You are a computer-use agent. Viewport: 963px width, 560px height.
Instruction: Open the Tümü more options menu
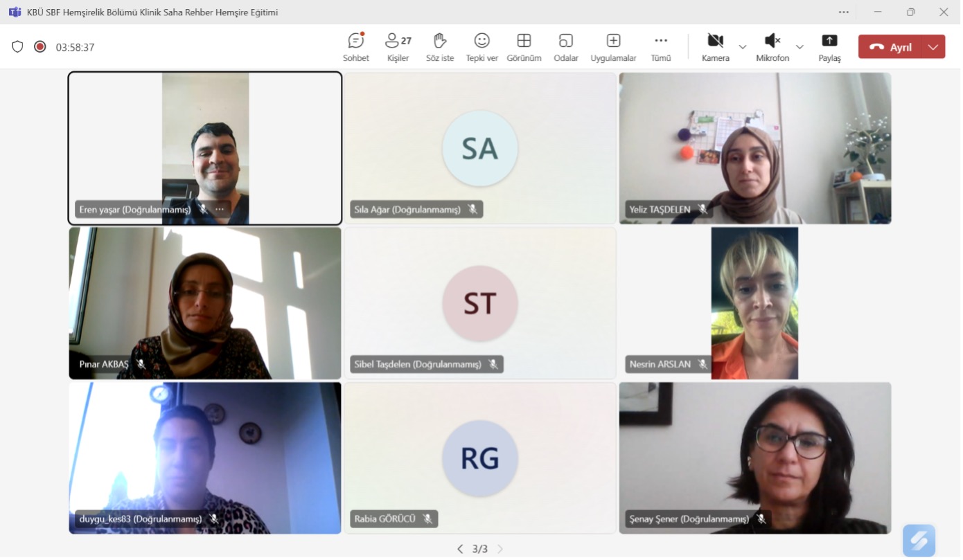[x=661, y=47]
